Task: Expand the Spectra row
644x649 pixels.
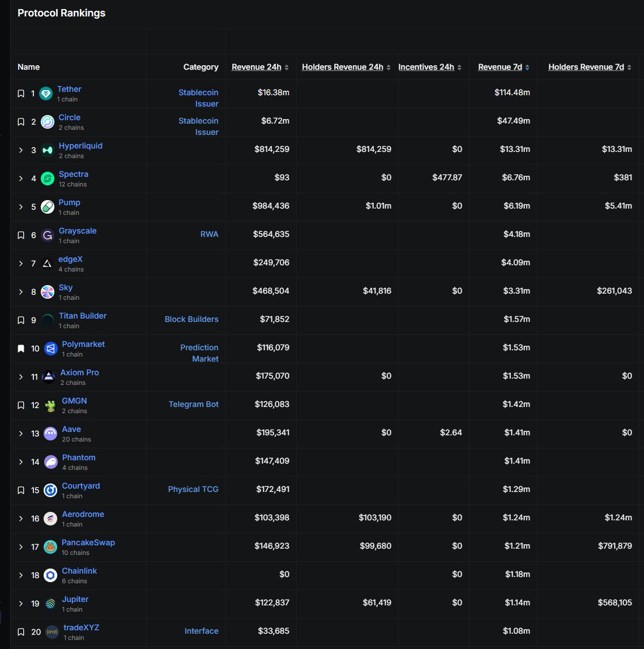Action: [21, 179]
